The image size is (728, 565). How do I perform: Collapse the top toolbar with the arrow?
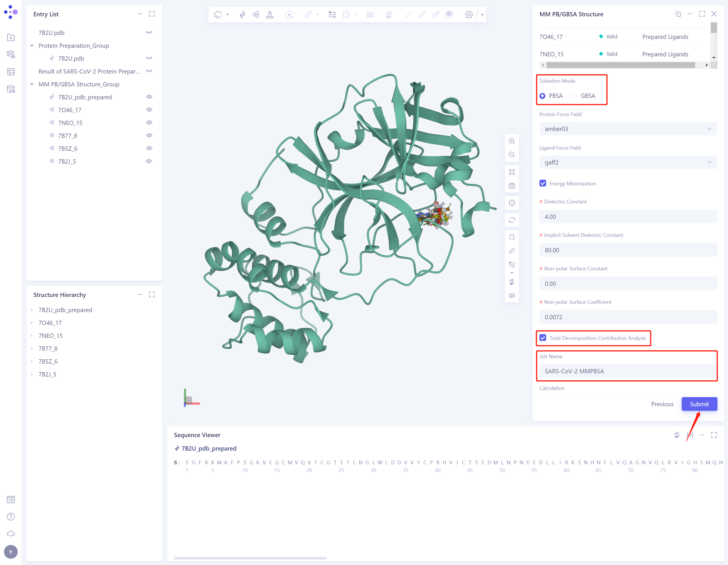point(482,14)
